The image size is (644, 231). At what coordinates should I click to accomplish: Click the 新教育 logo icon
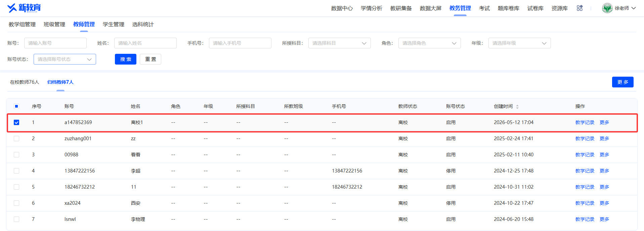pyautogui.click(x=12, y=8)
